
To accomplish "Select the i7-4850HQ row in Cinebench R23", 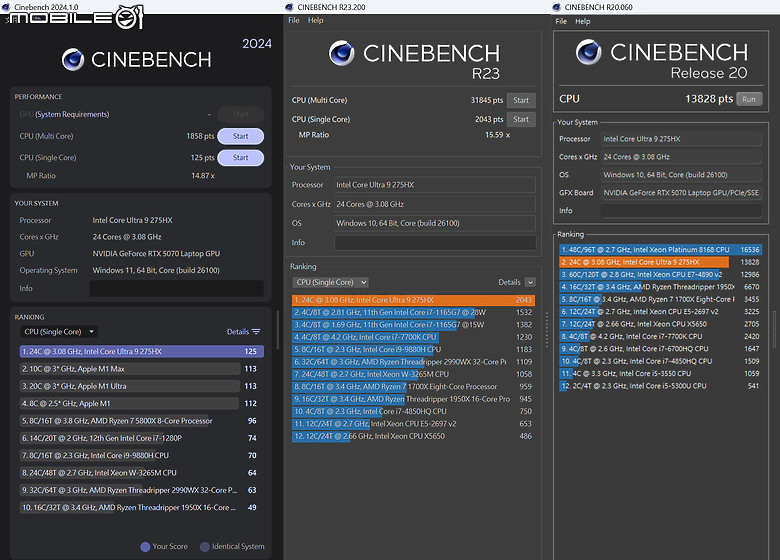I will click(x=413, y=412).
